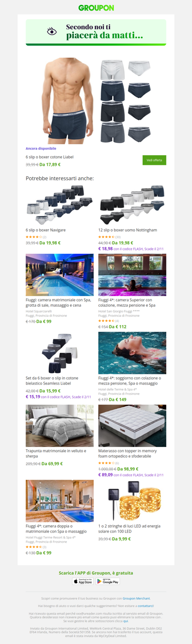The height and width of the screenshot is (644, 192).
Task: Open the Liabel boxer main product image
Action: (x=96, y=101)
